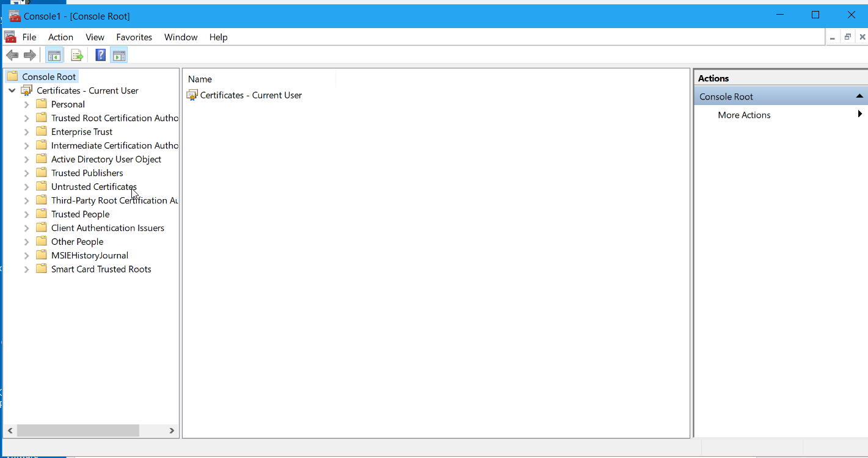
Task: Click the Client Authentication Issuers folder icon
Action: pyautogui.click(x=41, y=228)
